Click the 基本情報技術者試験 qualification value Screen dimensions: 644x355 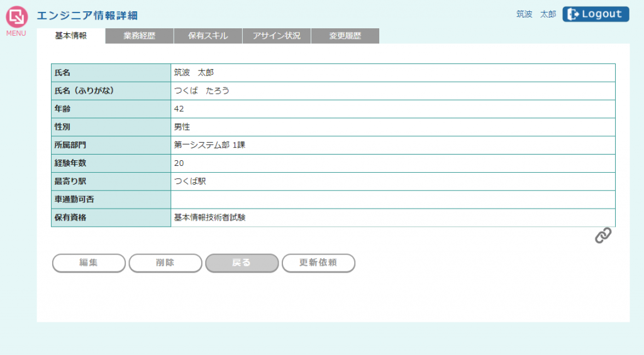click(209, 218)
